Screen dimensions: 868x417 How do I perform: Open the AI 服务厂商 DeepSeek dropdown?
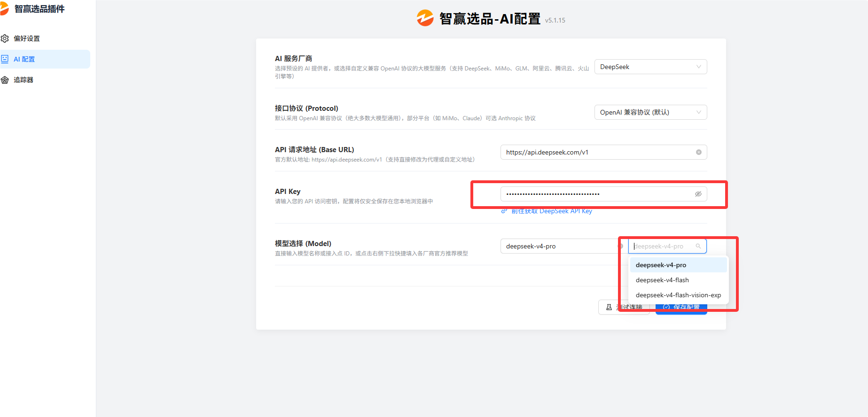point(650,67)
